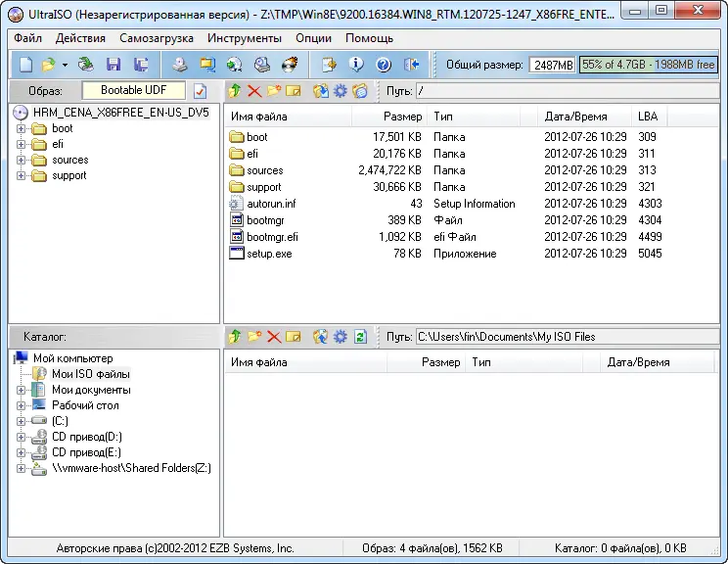Click the Rename icon in the image pane toolbar
The height and width of the screenshot is (564, 728).
294,91
